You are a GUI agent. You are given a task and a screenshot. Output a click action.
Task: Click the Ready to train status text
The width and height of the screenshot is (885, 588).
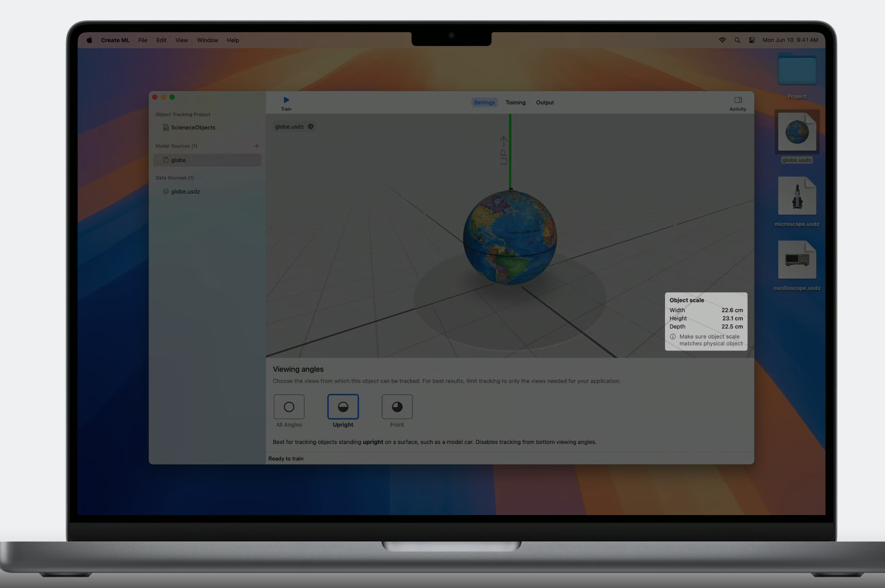[286, 459]
